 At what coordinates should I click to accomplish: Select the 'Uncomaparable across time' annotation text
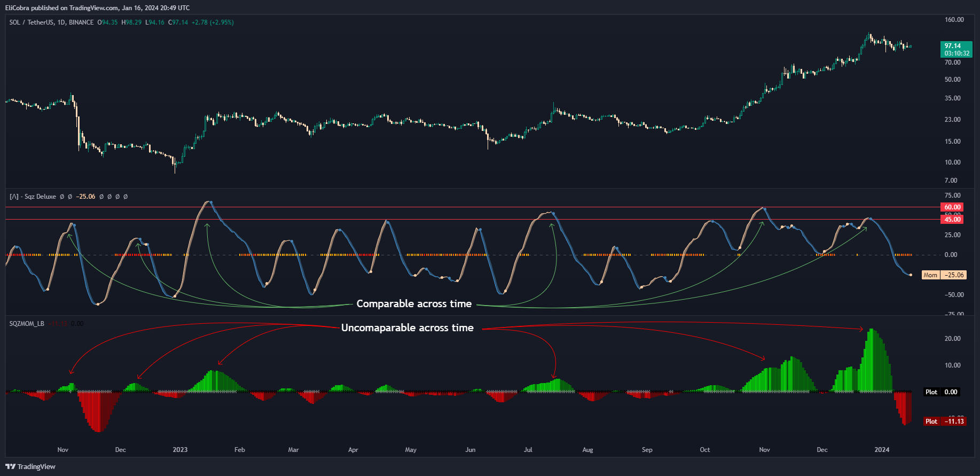pos(407,327)
